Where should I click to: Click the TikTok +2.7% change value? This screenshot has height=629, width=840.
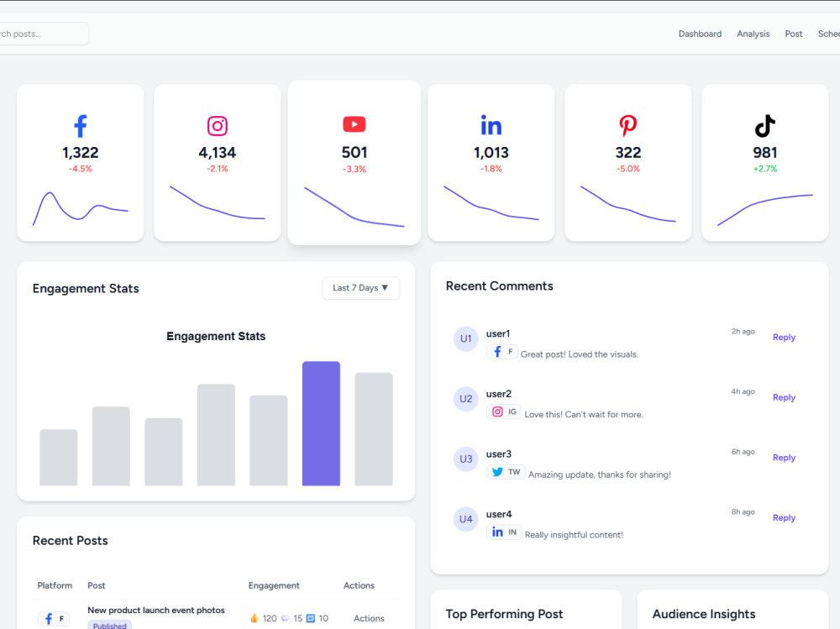765,169
